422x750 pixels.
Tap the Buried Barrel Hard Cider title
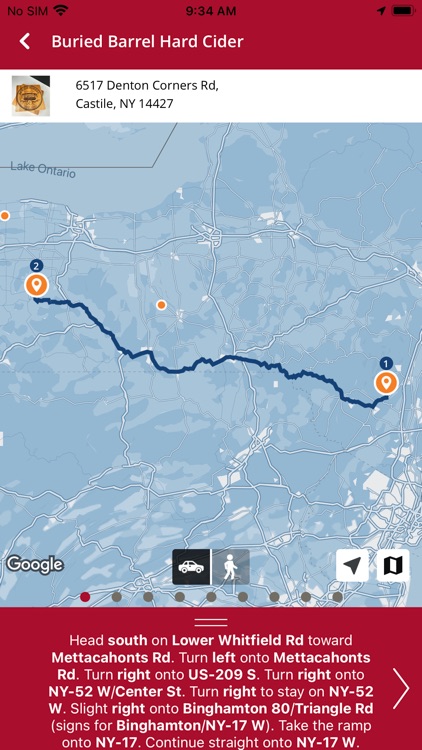[147, 42]
